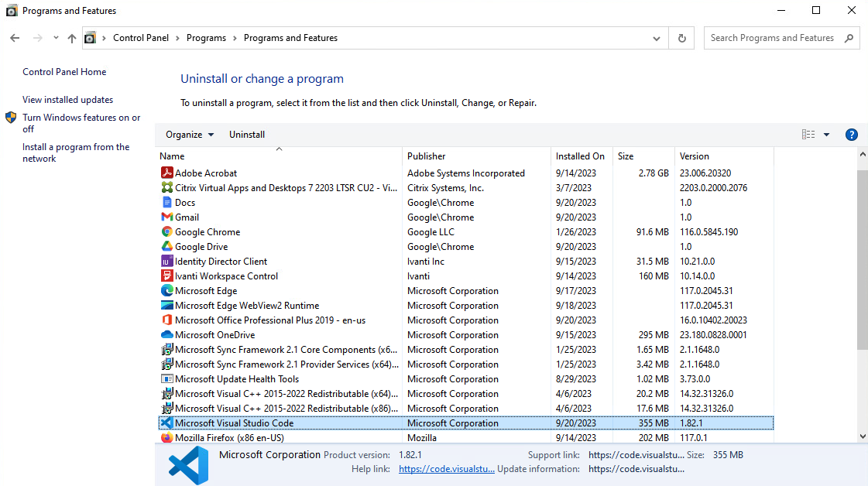Click the Refresh address bar button

[681, 38]
